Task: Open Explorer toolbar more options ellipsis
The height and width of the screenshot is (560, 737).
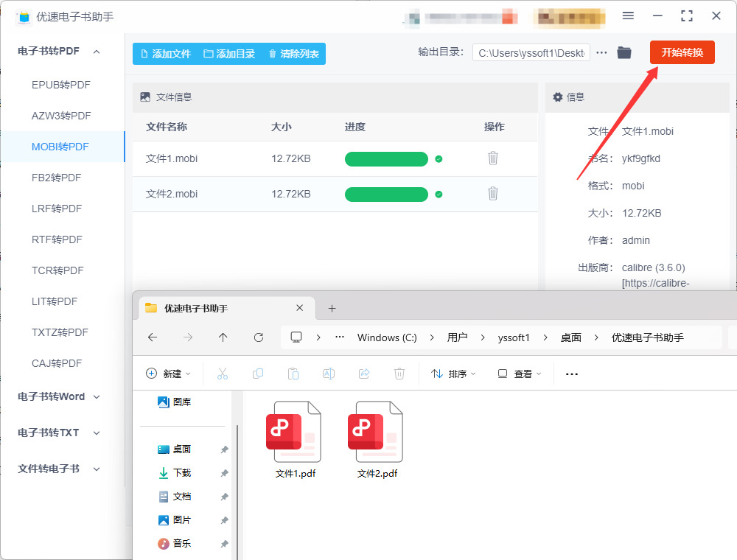Action: (572, 374)
